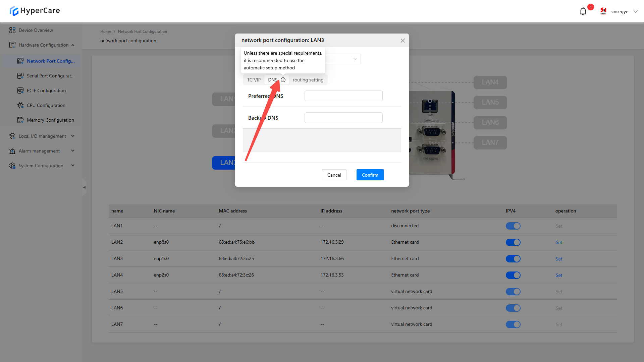Toggle the IPV4 switch for LAN3
The height and width of the screenshot is (362, 644).
[x=513, y=259]
